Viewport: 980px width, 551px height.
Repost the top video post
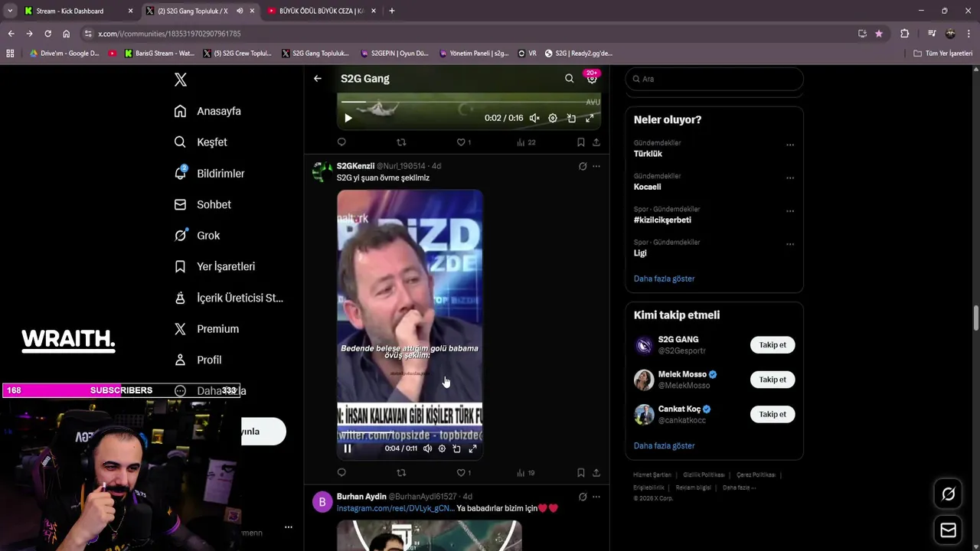pyautogui.click(x=401, y=142)
